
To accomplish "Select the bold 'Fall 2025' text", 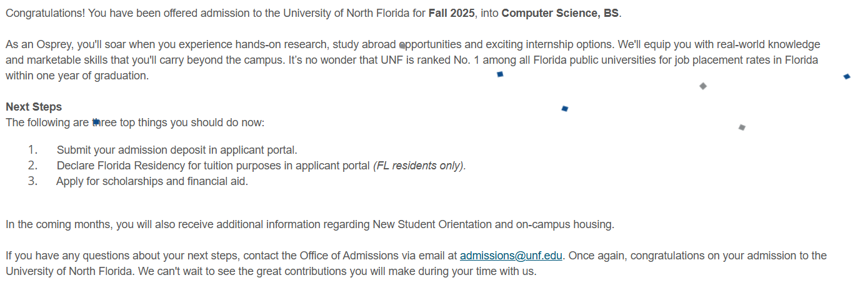I will [x=452, y=13].
